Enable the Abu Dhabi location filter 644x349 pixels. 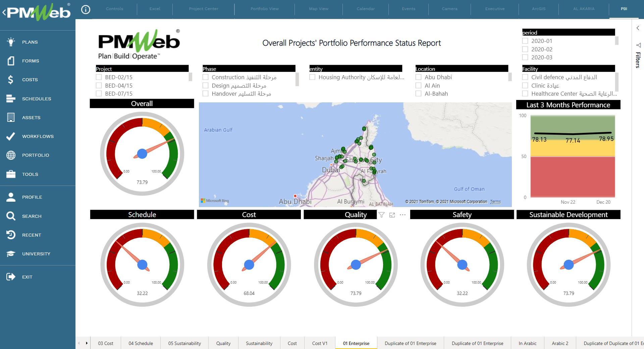[418, 77]
